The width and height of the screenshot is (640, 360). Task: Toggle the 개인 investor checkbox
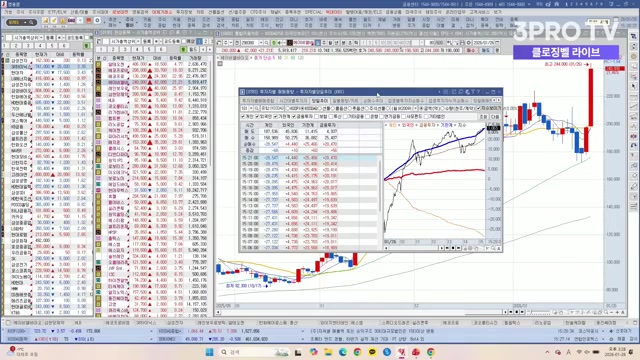[244, 117]
